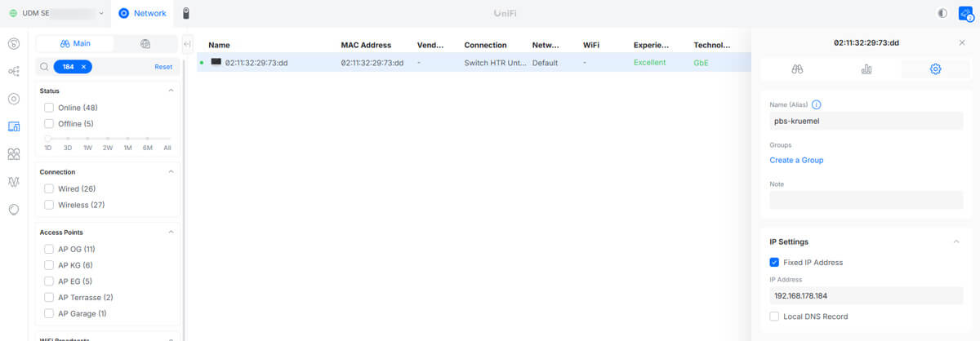Enable the Online status filter checkbox
The width and height of the screenshot is (980, 341).
click(x=49, y=108)
